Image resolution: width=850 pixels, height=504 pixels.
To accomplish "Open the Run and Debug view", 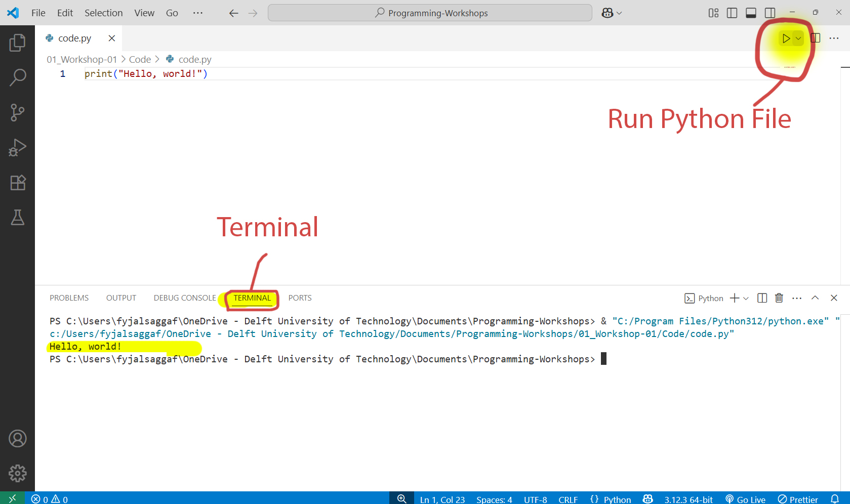I will coord(17,148).
